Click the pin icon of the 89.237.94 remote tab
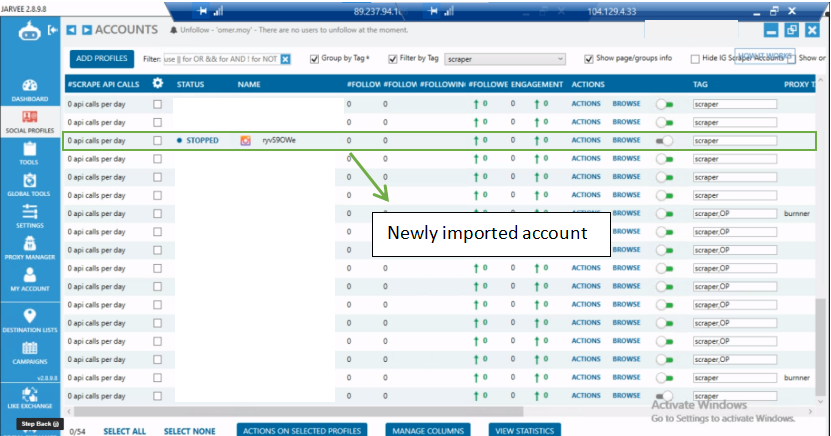831x436 pixels. pos(202,11)
